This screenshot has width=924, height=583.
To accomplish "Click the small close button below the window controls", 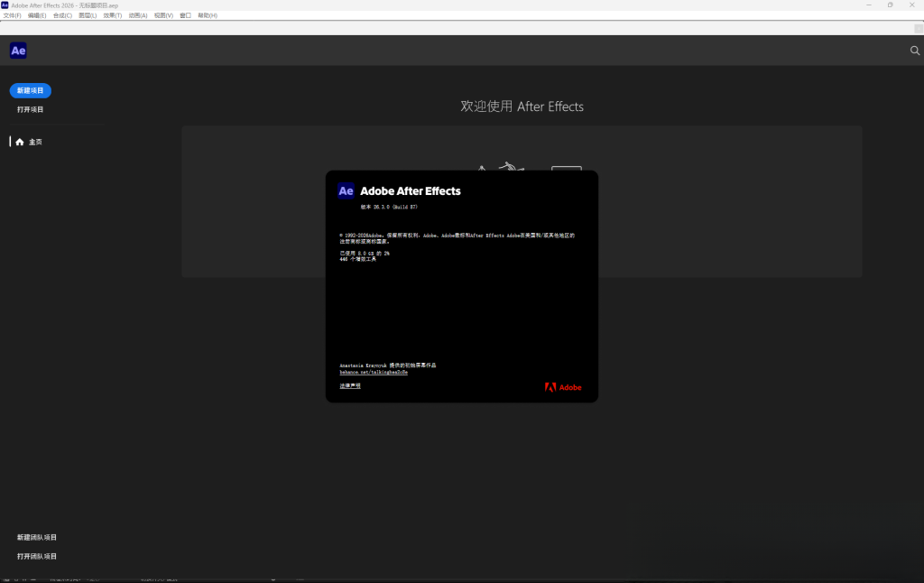I will pos(919,28).
